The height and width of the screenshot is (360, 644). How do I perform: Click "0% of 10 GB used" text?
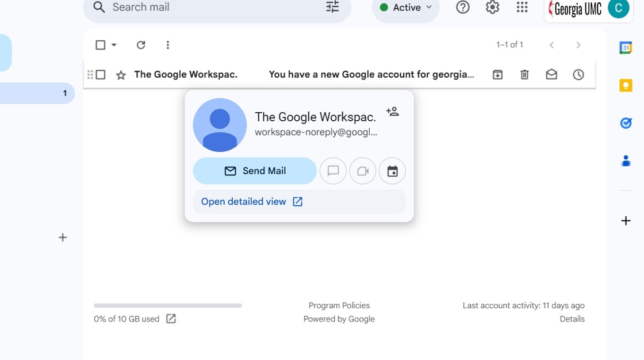click(x=126, y=319)
